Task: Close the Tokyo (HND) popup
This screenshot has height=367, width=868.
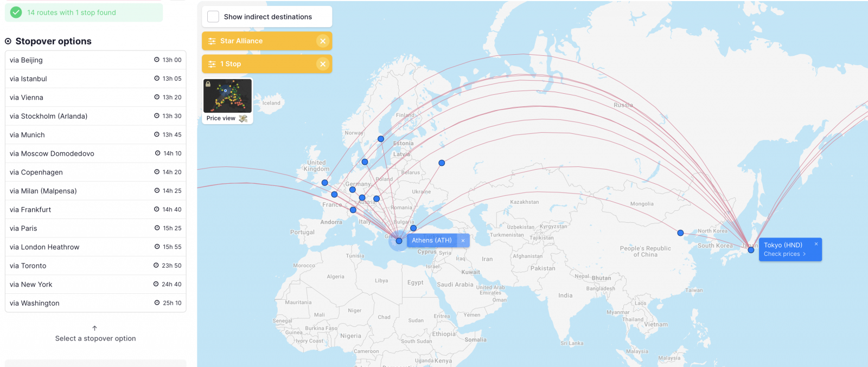Action: (815, 244)
